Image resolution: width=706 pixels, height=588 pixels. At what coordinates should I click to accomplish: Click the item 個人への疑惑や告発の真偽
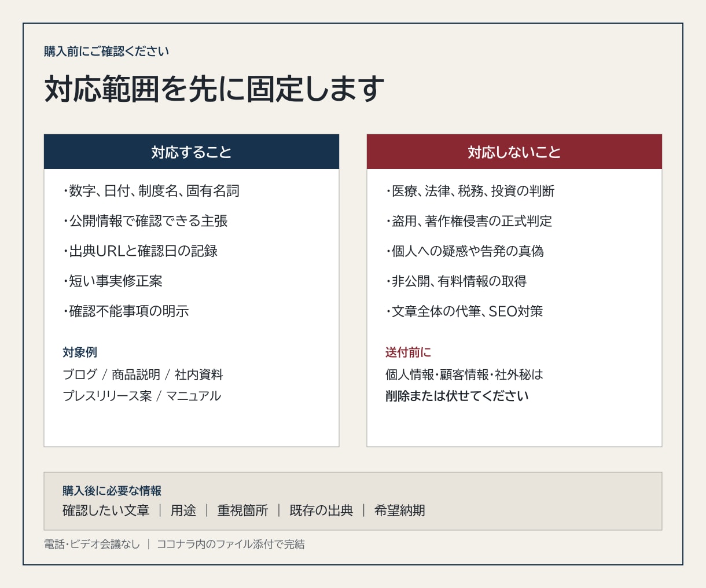click(x=465, y=251)
